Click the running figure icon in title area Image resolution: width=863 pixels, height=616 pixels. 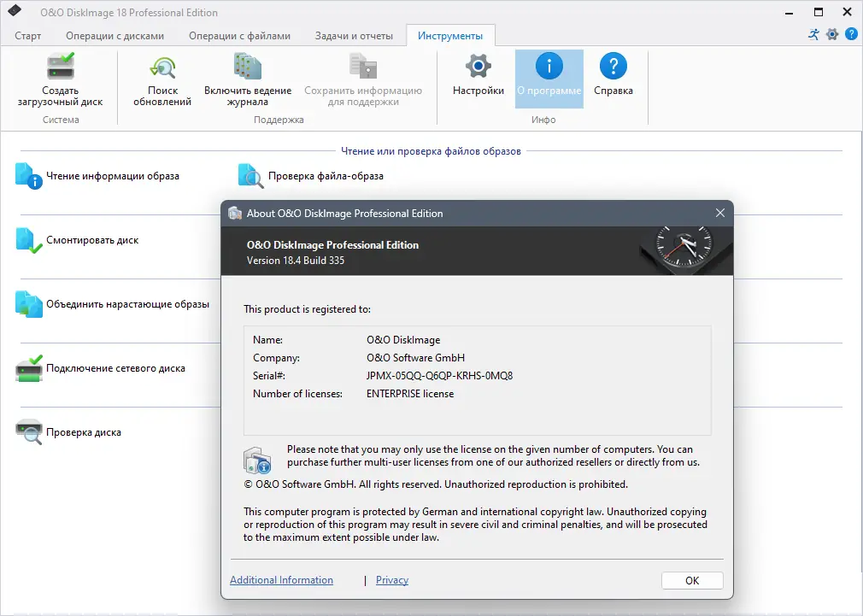coord(813,34)
